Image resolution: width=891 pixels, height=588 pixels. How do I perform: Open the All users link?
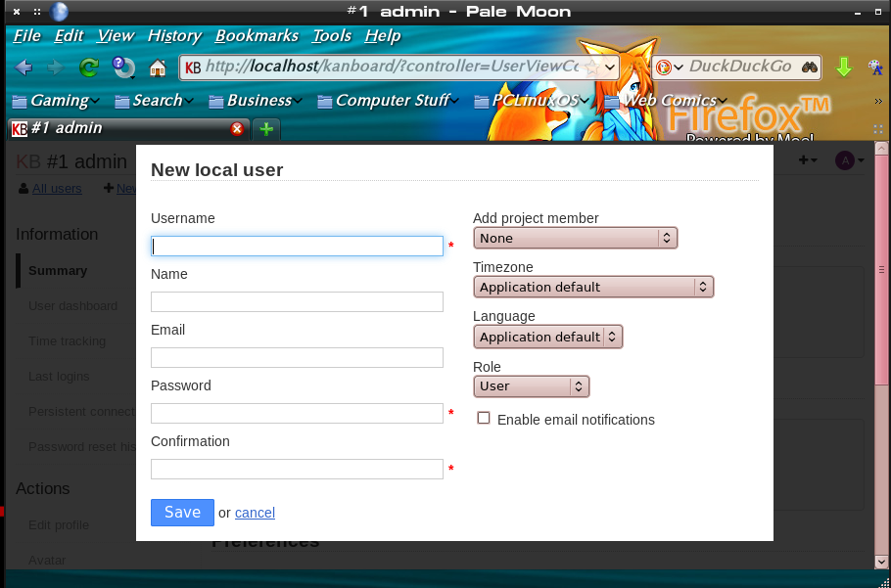click(57, 189)
